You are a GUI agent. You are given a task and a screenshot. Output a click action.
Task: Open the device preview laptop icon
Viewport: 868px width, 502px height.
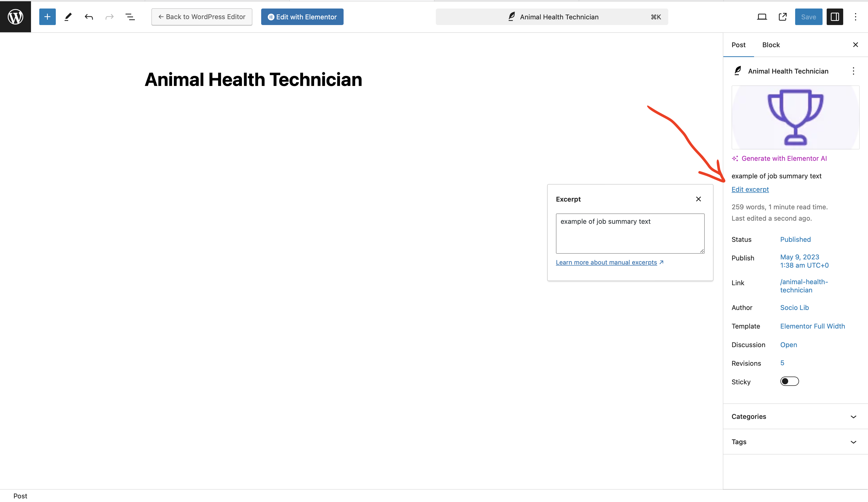coord(762,17)
